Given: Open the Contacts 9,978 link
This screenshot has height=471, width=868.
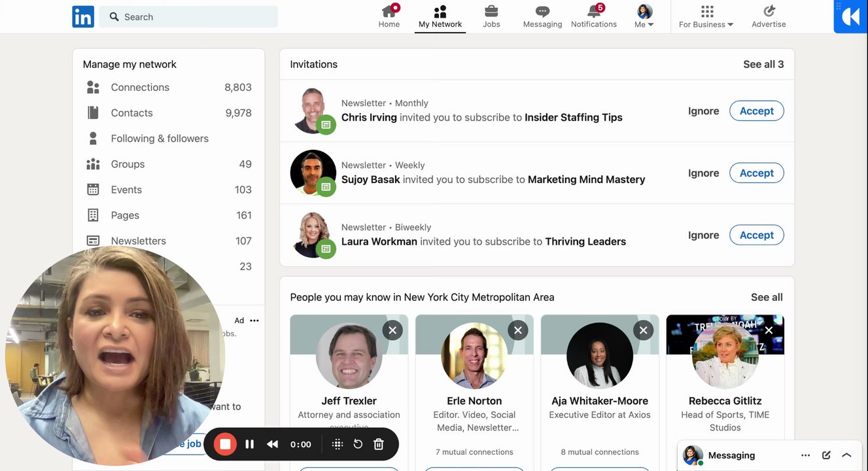Looking at the screenshot, I should (169, 113).
